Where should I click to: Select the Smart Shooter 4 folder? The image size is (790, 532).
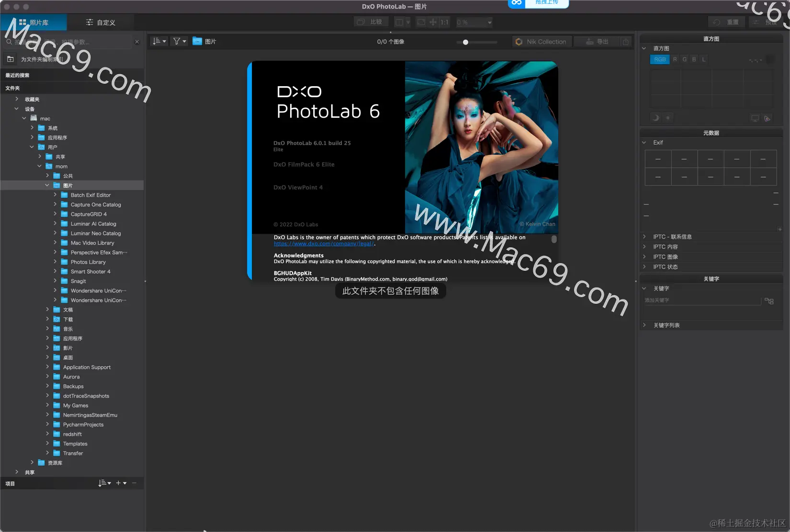[x=90, y=272]
